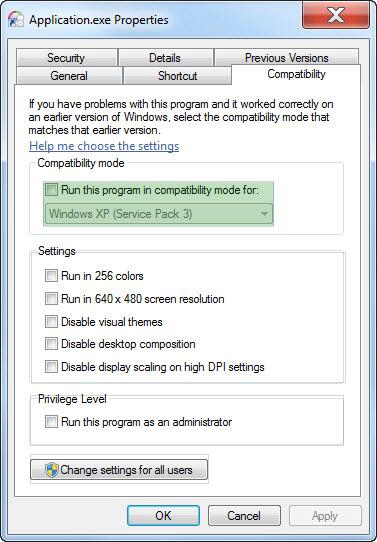Close the Properties dialog with the X
The width and height of the screenshot is (377, 542).
click(336, 15)
